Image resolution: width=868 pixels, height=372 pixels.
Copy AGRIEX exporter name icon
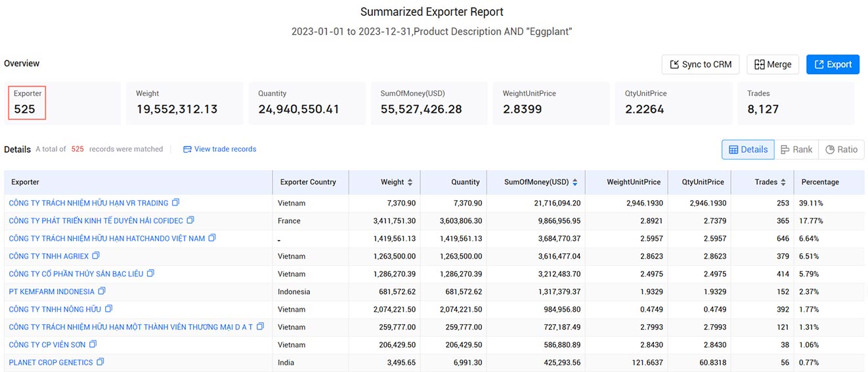tap(96, 256)
